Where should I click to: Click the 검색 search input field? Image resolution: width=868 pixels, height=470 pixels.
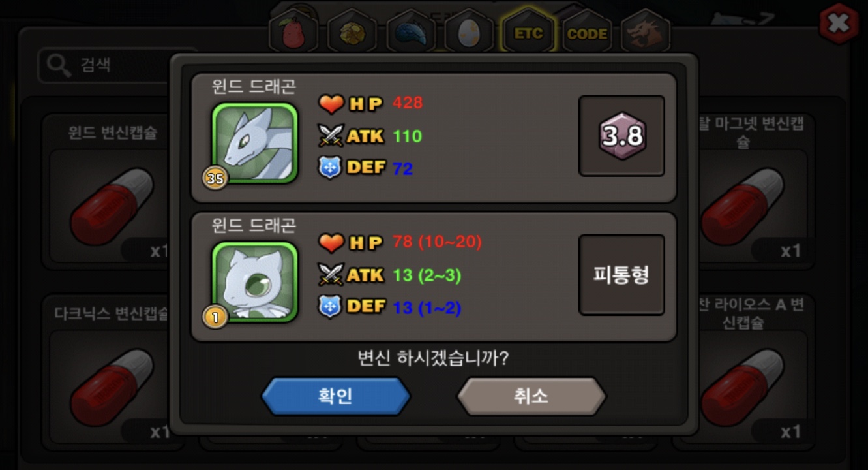click(104, 65)
